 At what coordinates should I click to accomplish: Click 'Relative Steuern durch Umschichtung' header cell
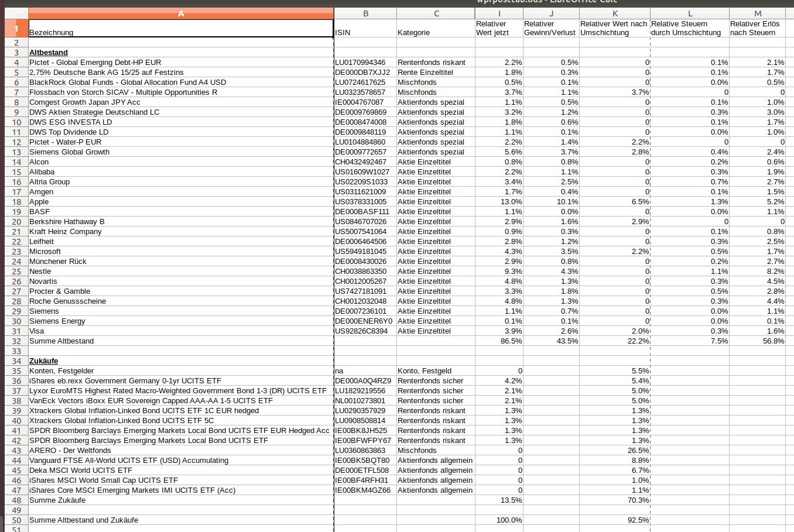click(690, 28)
